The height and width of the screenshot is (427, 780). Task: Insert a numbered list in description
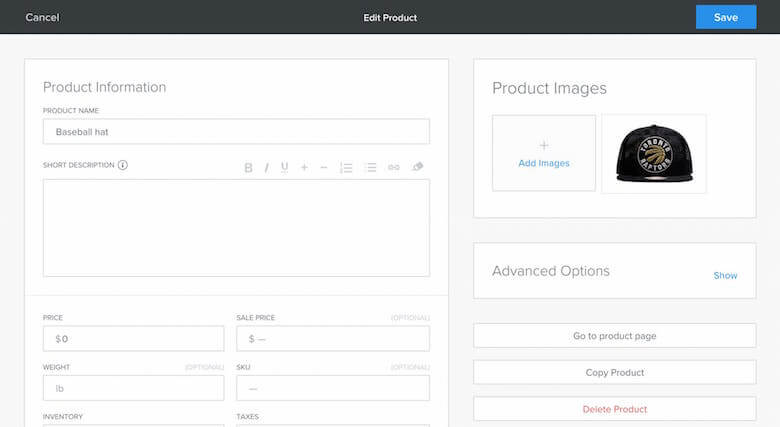[x=346, y=167]
